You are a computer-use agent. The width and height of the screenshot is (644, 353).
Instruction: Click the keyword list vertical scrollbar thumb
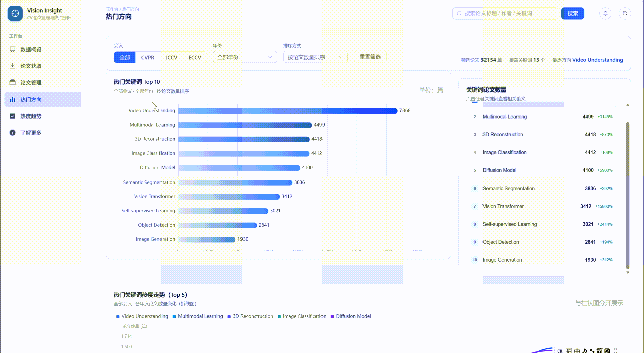coord(628,195)
